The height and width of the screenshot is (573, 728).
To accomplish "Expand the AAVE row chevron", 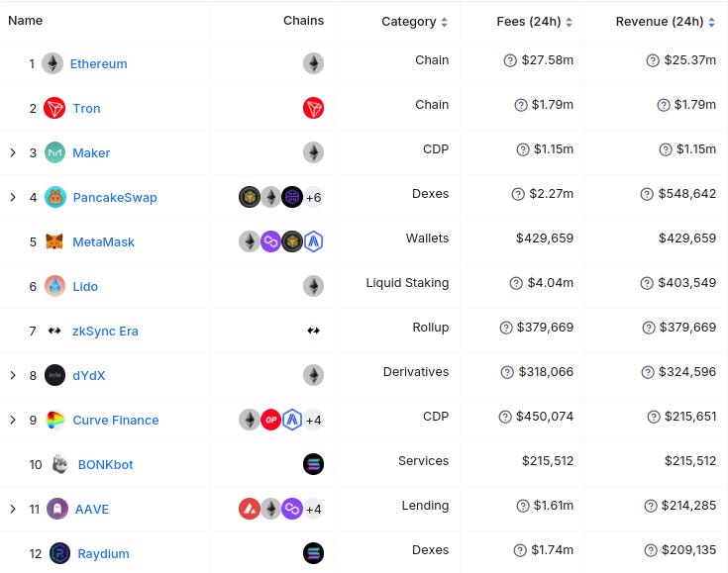I will [13, 509].
